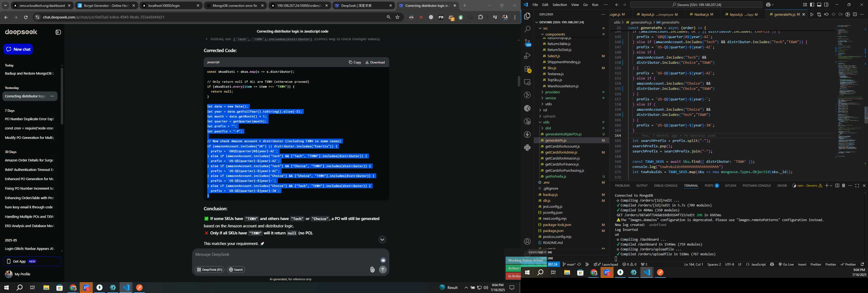868x293 pixels.
Task: Open Extensions view in activity bar
Action: 527,69
